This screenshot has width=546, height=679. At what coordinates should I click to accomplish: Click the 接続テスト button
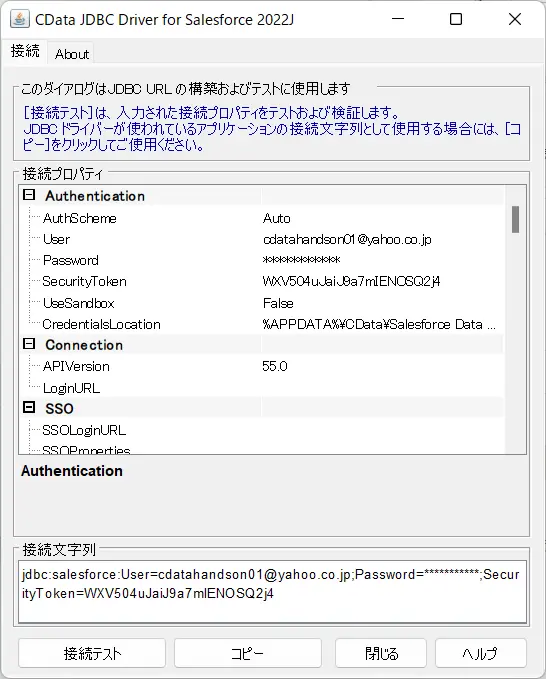click(92, 653)
